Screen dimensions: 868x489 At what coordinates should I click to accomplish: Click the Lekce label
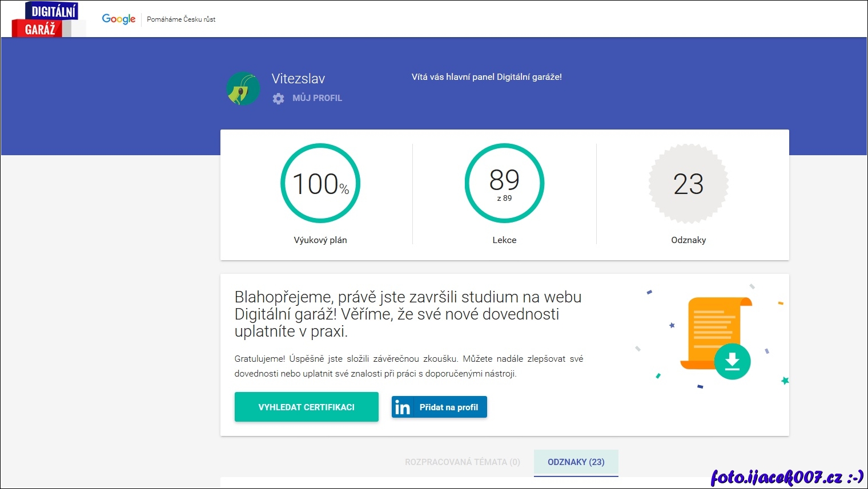[504, 240]
